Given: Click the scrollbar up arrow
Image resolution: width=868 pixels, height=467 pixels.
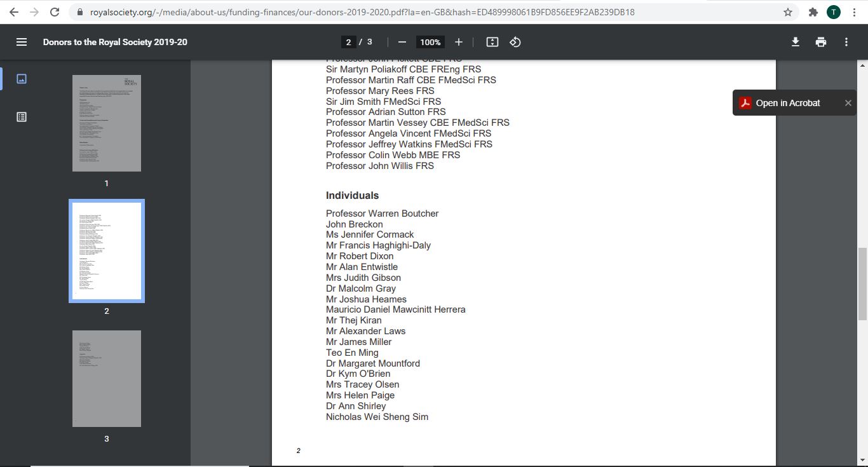Looking at the screenshot, I should (x=862, y=65).
